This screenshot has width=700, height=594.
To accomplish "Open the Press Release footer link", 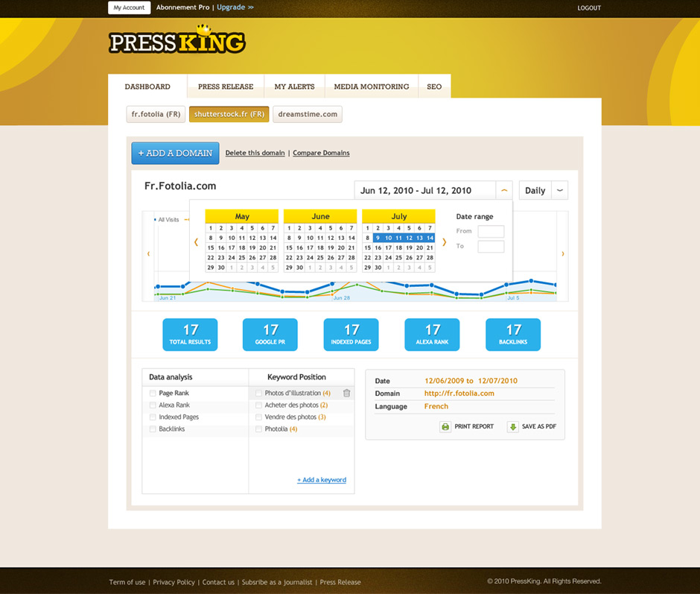I will 340,582.
